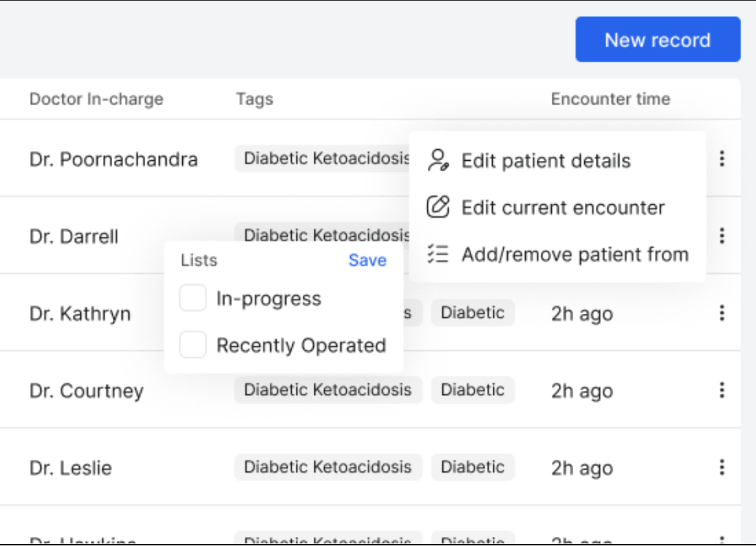Screen dimensions: 756x546
Task: Open the three-dot menu for Dr. Poornachandra
Action: click(722, 159)
